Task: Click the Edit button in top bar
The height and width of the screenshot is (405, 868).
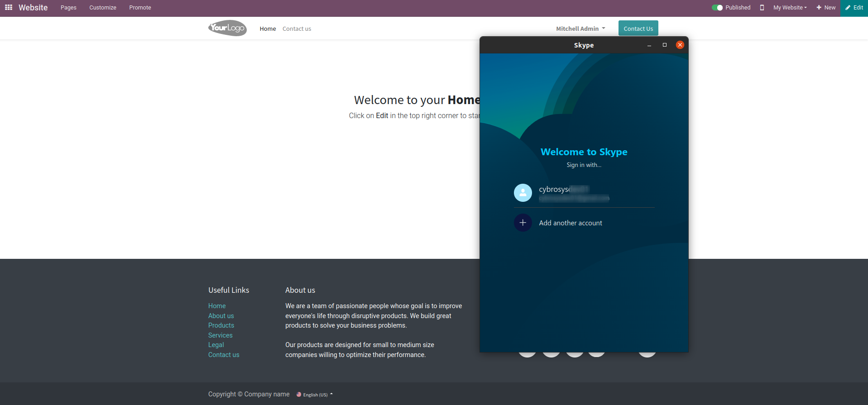Action: [854, 8]
